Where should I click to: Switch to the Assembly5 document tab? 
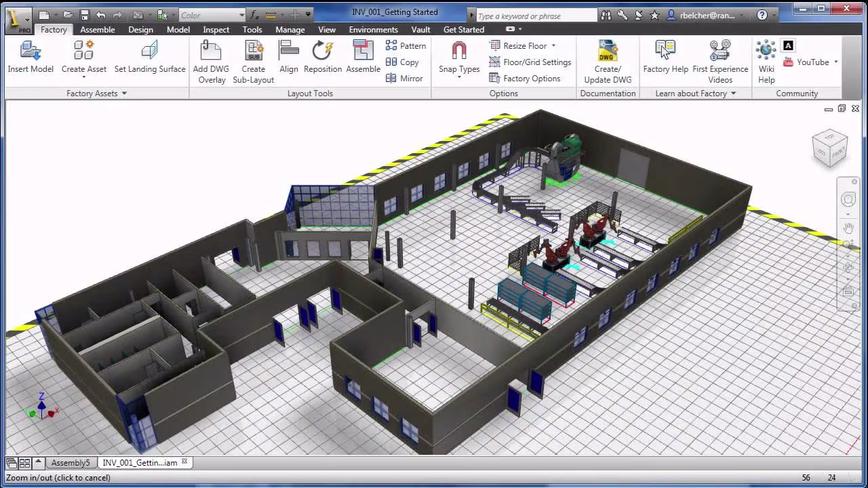71,463
